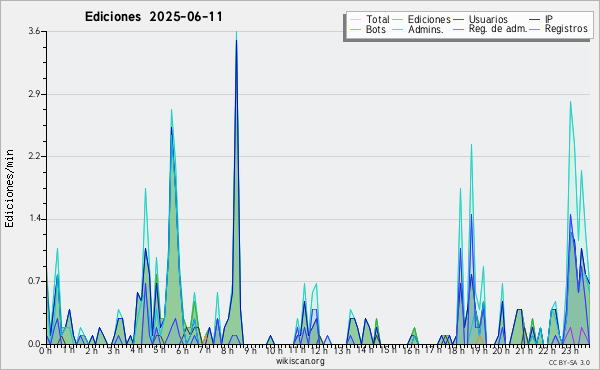Click the '2 h' x-axis label
Viewport: 600px width, 370px height.
pyautogui.click(x=91, y=351)
